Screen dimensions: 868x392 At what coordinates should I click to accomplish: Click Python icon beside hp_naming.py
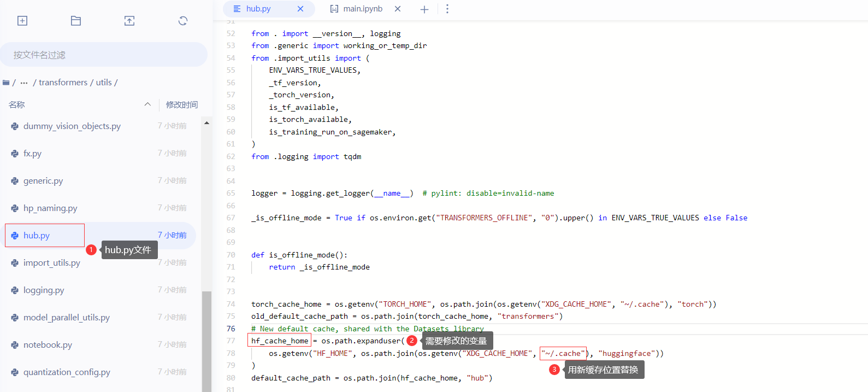point(15,208)
